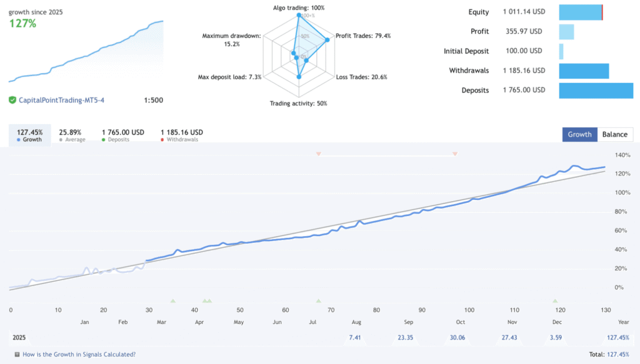Click the question mark help icon
640x364 pixels.
pos(16,354)
